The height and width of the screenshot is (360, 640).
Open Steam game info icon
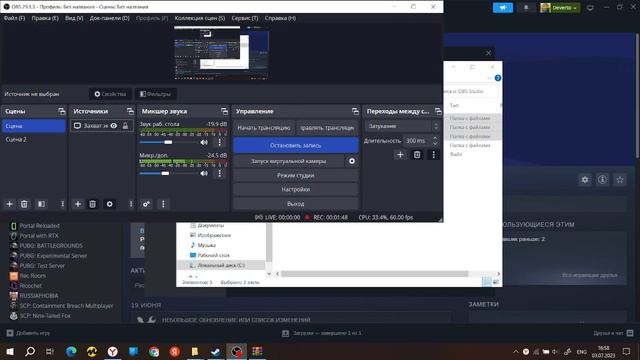coord(602,180)
